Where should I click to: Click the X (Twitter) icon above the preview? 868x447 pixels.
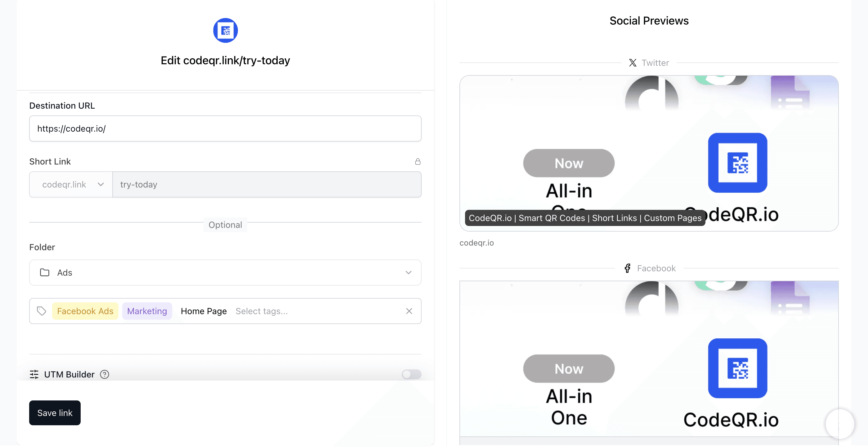(x=633, y=63)
